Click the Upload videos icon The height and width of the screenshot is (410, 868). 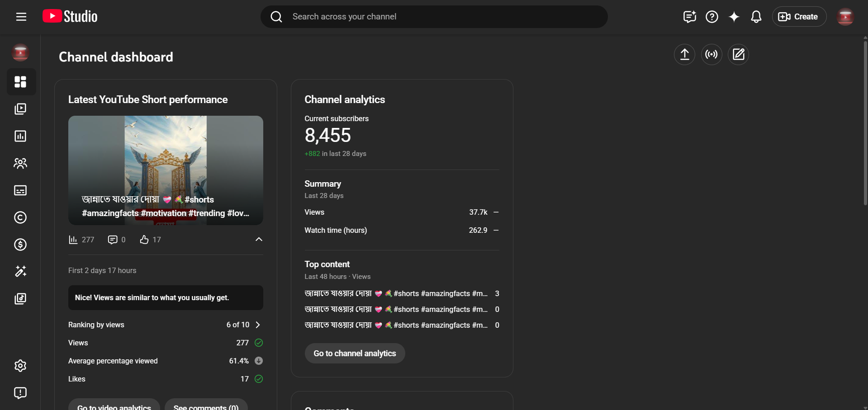tap(684, 55)
